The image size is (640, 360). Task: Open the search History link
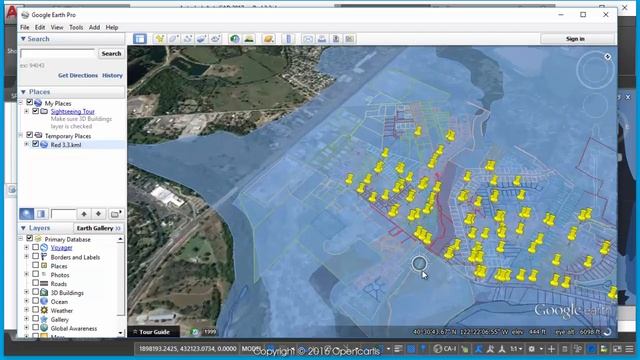pos(112,76)
